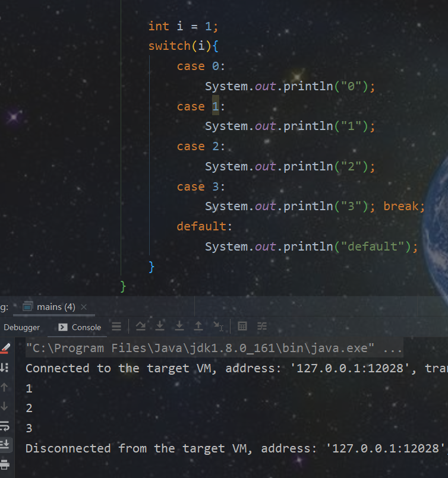Click the green closing brace of method
Screen dimensions: 448x478
click(x=123, y=287)
